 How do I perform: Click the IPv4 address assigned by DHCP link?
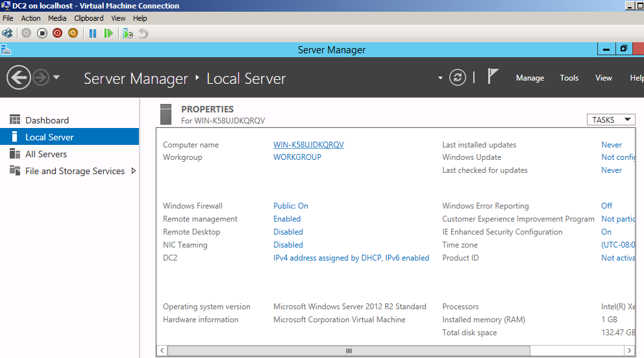351,258
